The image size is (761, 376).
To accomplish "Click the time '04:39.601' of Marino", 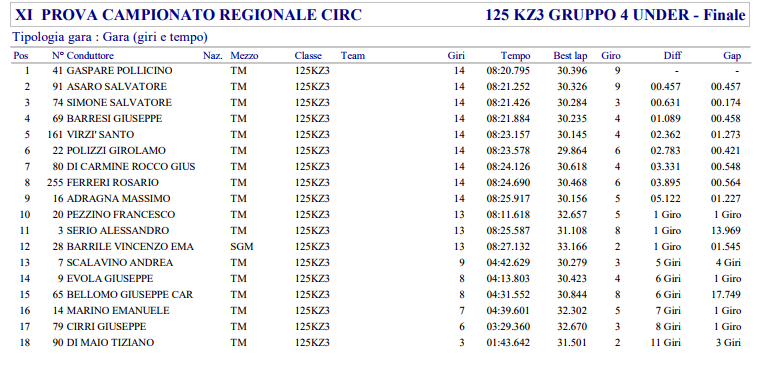I will (508, 311).
